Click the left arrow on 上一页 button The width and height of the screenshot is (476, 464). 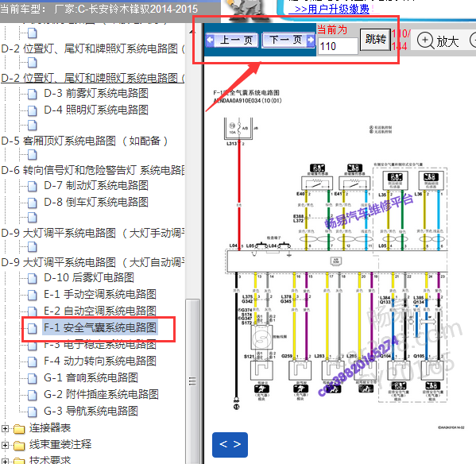coord(210,40)
